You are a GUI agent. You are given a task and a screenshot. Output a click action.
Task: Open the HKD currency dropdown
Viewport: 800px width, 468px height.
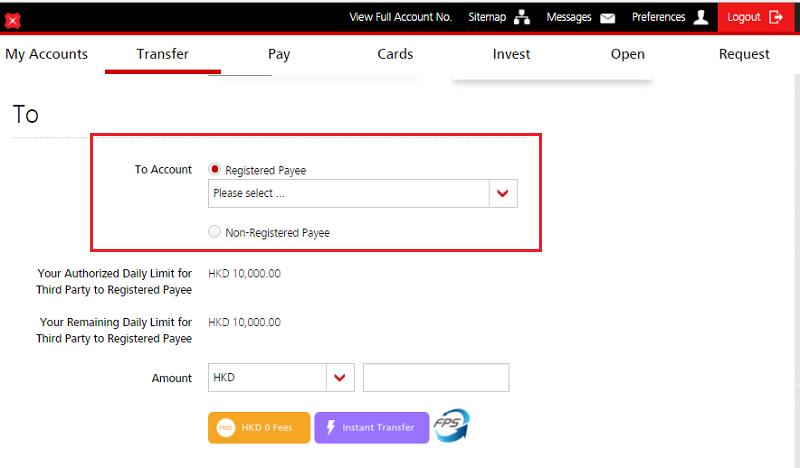pos(268,377)
